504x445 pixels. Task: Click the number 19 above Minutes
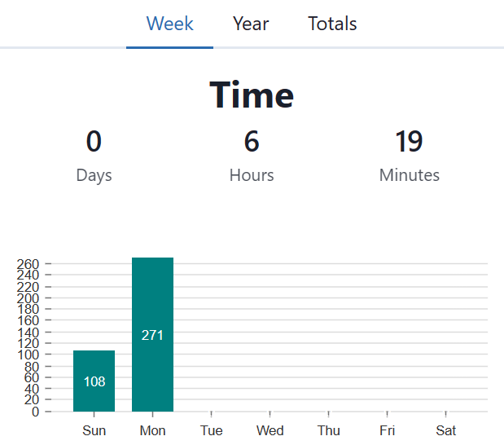[x=409, y=142]
